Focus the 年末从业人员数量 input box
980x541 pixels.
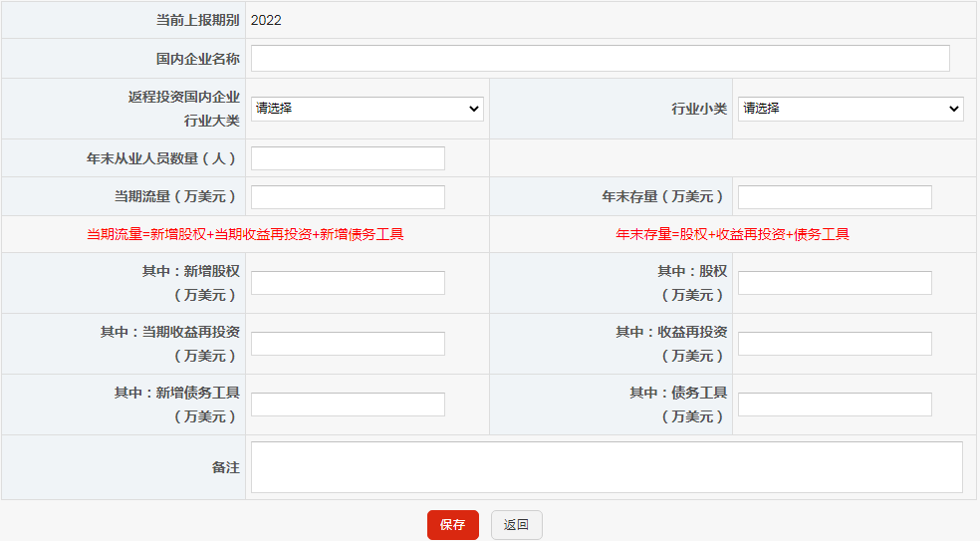348,158
